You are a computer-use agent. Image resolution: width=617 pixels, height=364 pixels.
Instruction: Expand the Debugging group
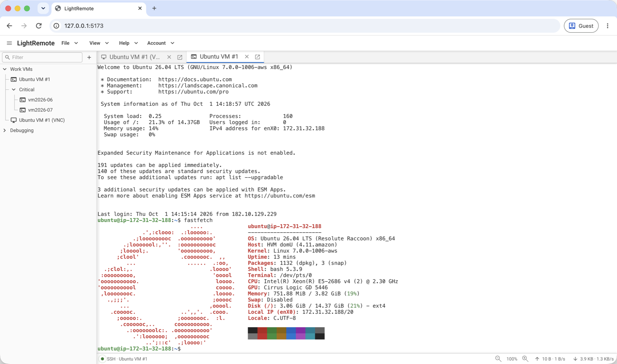(5, 130)
